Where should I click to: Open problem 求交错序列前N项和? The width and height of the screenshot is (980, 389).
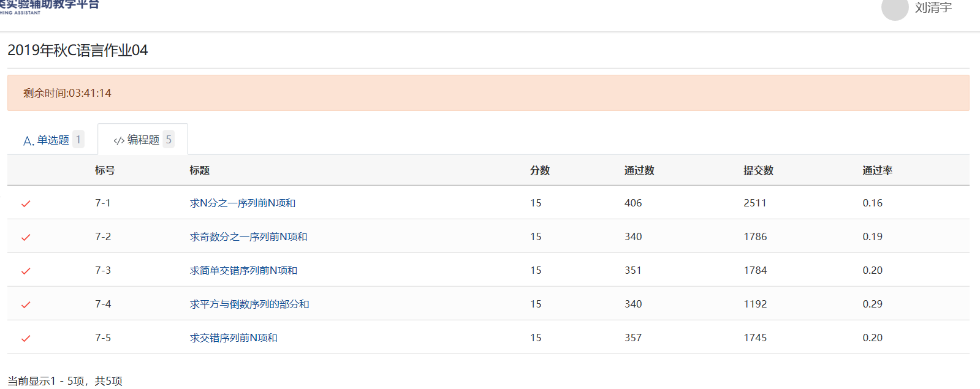click(234, 338)
